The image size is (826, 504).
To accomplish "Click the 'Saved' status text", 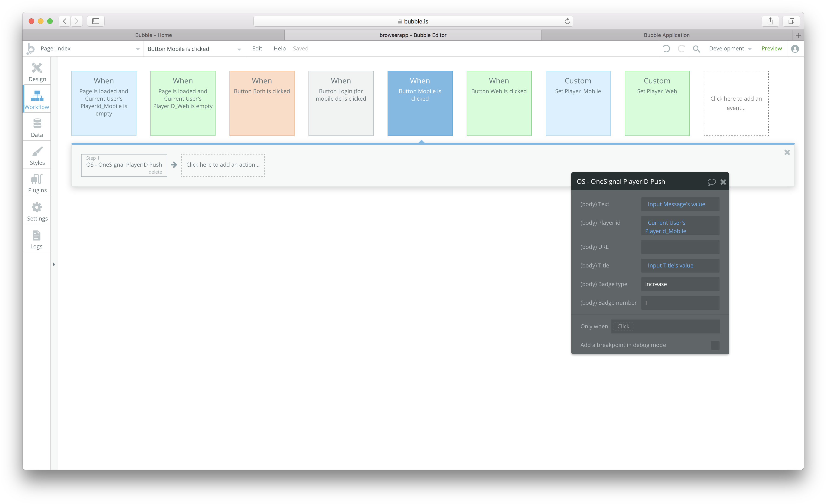I will (300, 49).
